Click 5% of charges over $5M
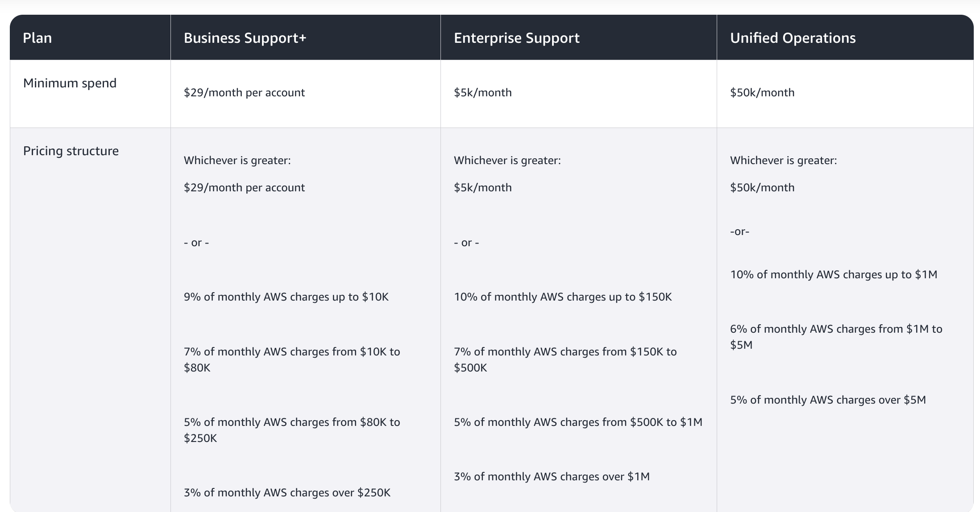This screenshot has height=512, width=980. (828, 400)
